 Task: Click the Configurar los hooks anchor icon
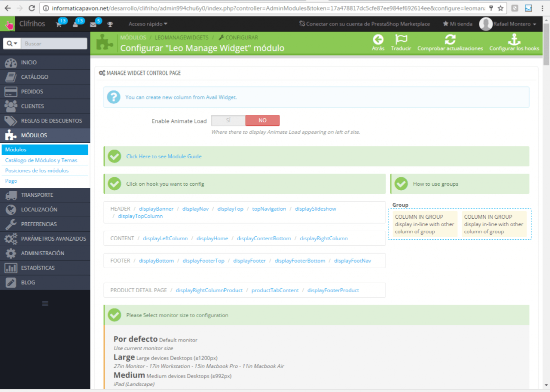(x=514, y=39)
